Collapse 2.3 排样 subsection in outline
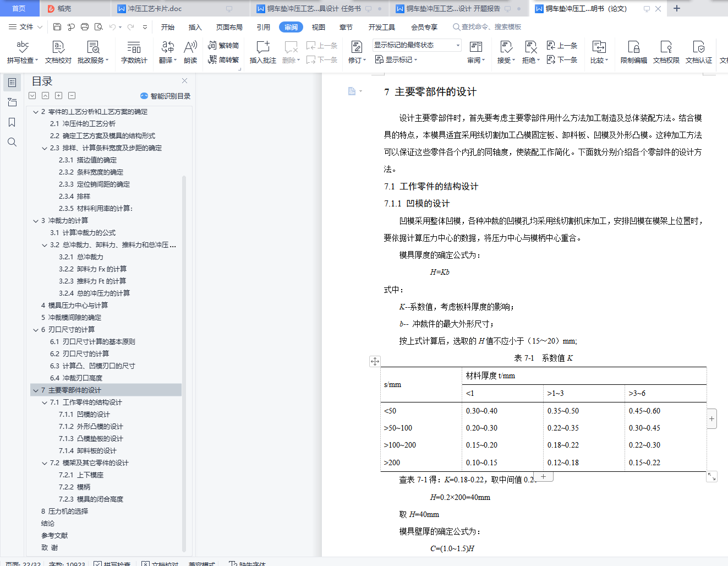 [45, 148]
